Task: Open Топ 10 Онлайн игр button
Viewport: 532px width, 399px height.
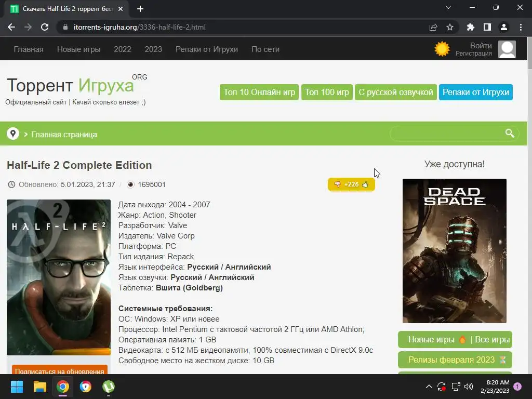Action: click(259, 92)
